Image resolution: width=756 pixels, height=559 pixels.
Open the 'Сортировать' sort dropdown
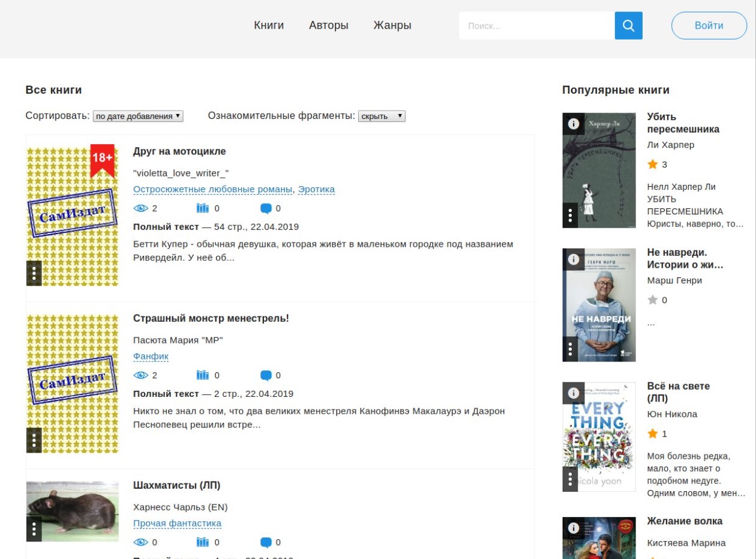pyautogui.click(x=138, y=116)
